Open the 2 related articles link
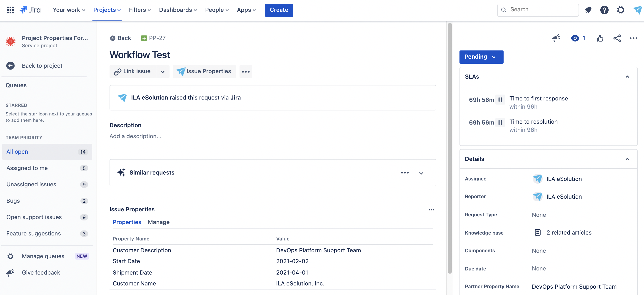The image size is (644, 295). coord(569,232)
